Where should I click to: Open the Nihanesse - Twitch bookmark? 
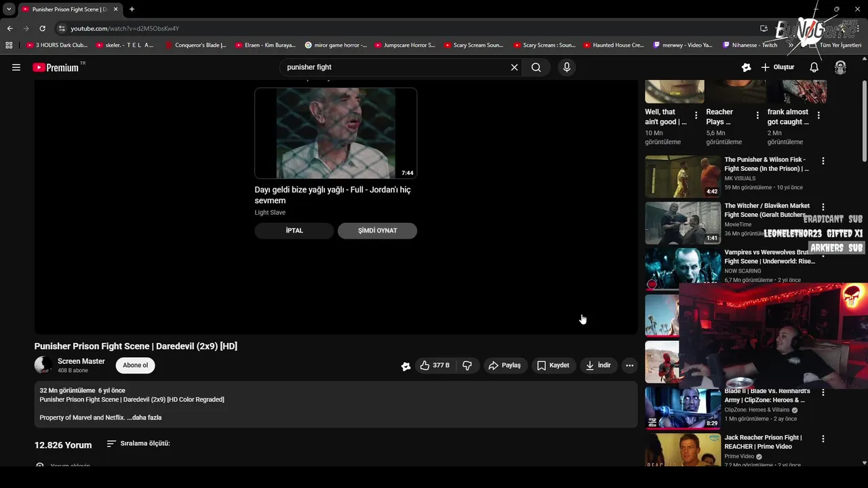(x=750, y=45)
